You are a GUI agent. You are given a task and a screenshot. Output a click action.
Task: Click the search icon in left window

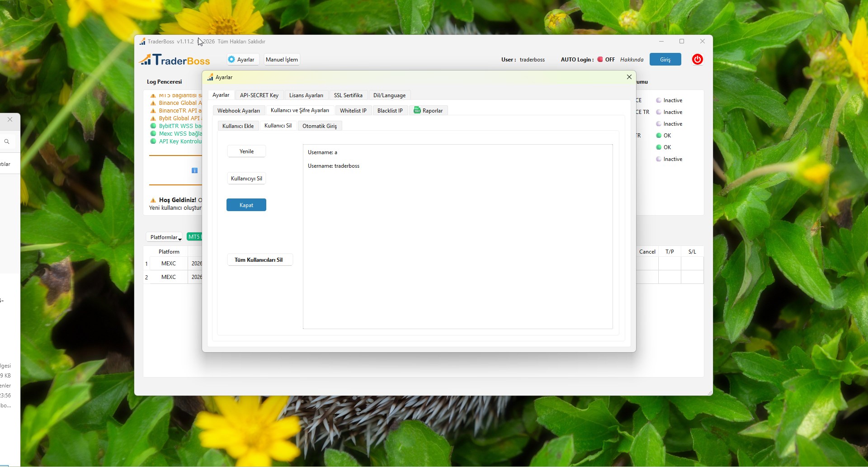pyautogui.click(x=7, y=142)
